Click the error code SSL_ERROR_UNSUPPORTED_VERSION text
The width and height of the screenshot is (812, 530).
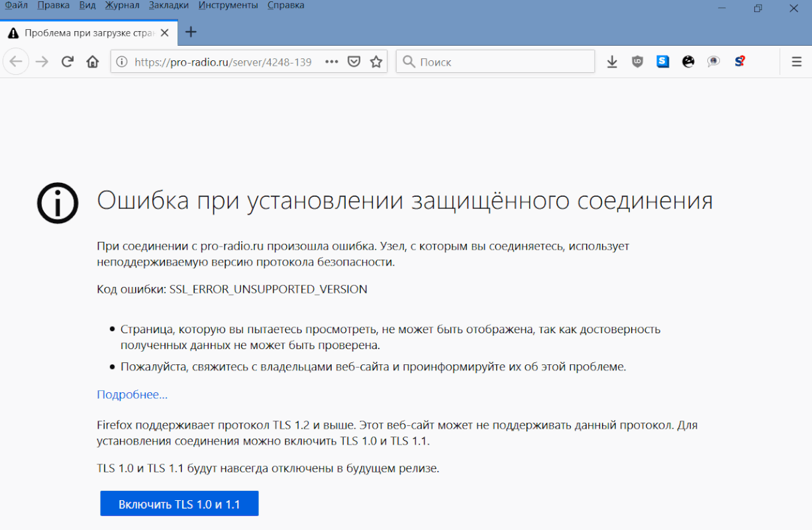[268, 290]
